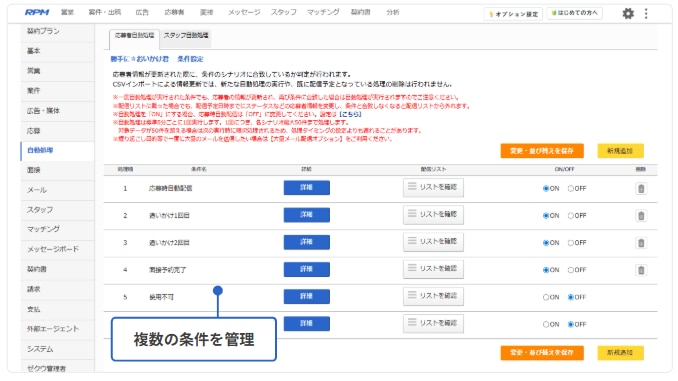Open 詳細 for row 5 採用不可
The height and width of the screenshot is (381, 678).
point(307,297)
